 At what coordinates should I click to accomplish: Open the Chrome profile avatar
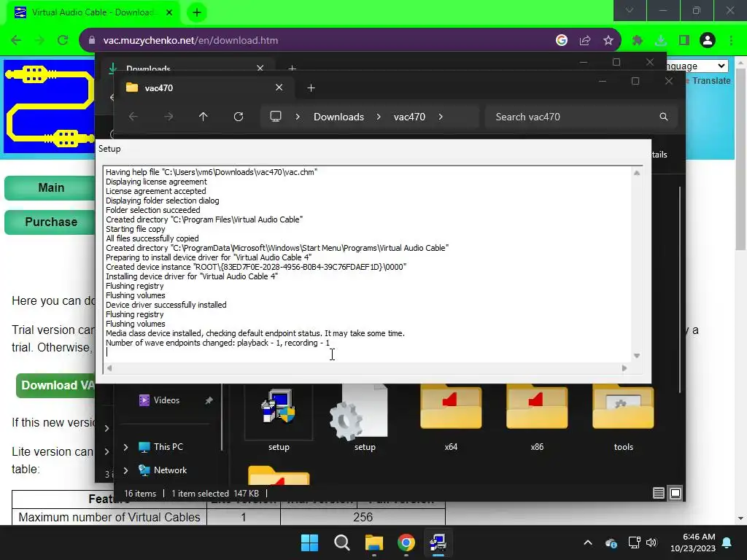(x=708, y=41)
